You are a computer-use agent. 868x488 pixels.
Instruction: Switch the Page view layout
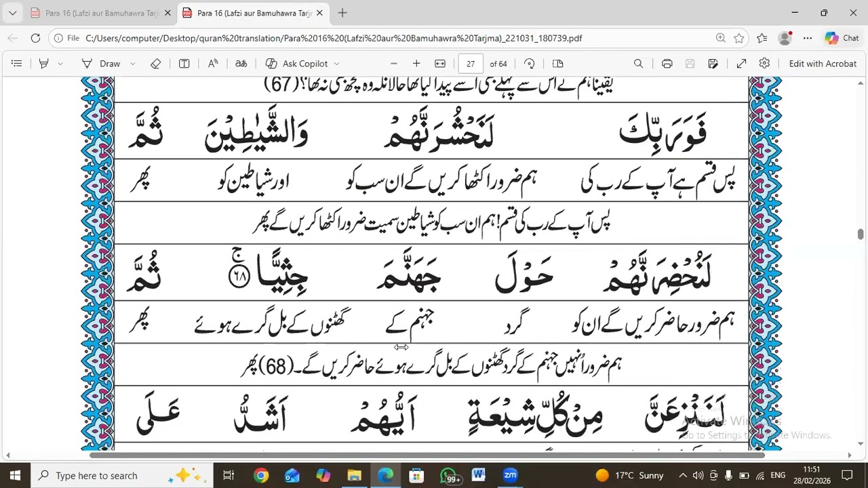(x=558, y=64)
